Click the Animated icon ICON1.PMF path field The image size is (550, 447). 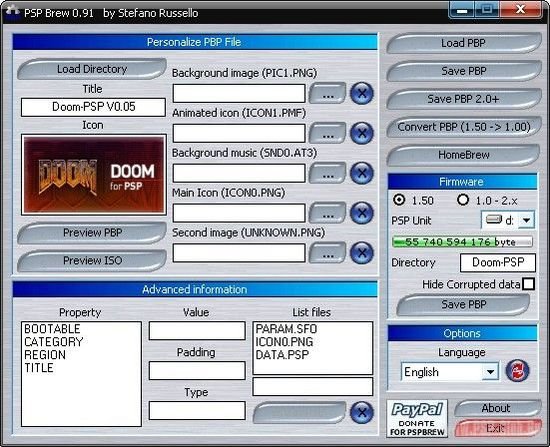click(239, 133)
